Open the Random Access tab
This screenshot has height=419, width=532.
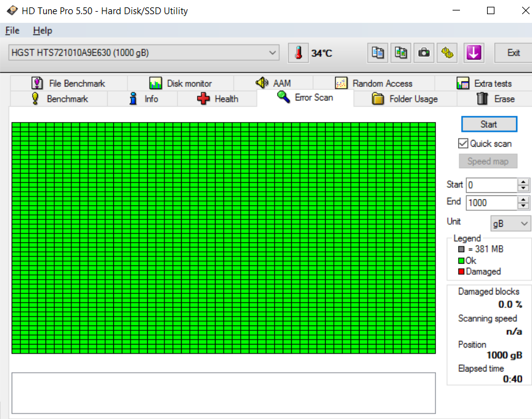(x=374, y=83)
